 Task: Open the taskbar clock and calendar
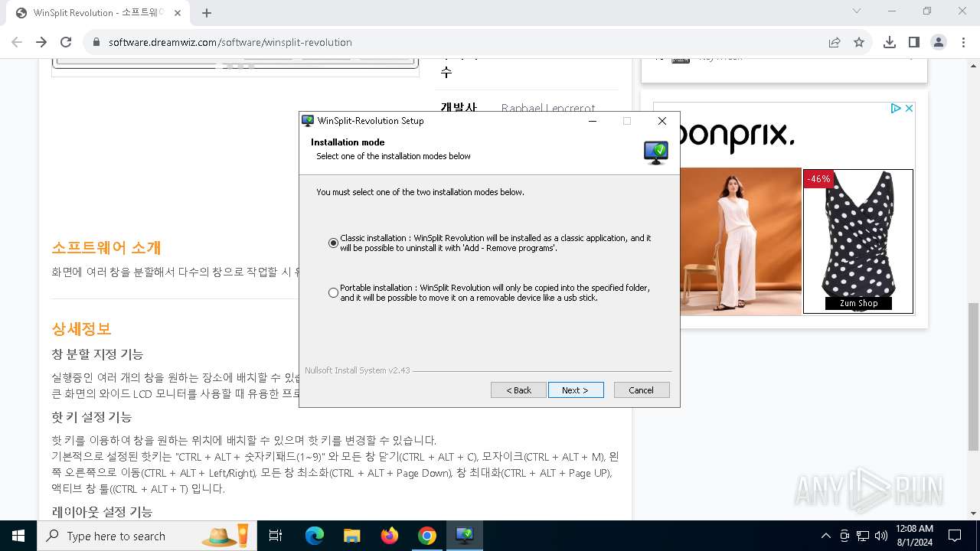914,536
